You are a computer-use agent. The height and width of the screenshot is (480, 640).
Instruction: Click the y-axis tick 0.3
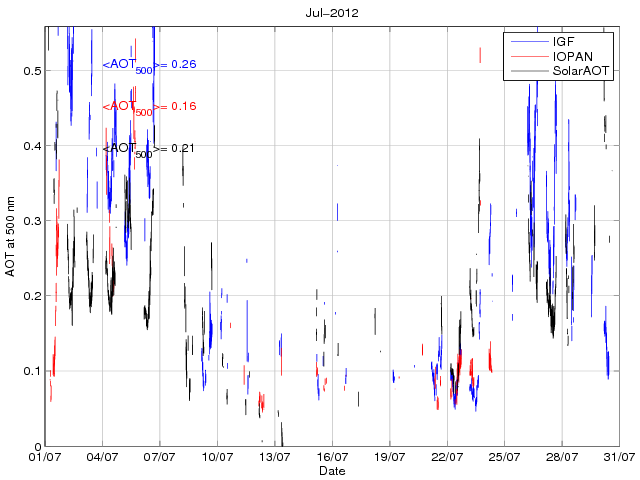(32, 221)
